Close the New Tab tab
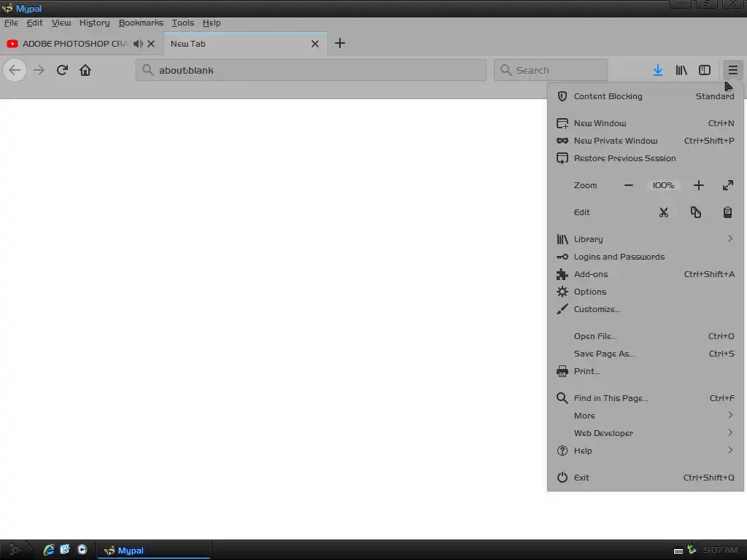 tap(315, 44)
